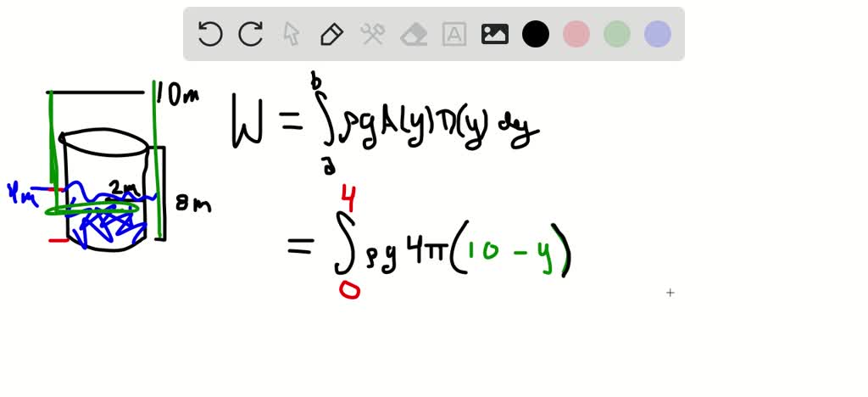868x397 pixels.
Task: Click the red upper limit 4
Action: click(x=348, y=198)
